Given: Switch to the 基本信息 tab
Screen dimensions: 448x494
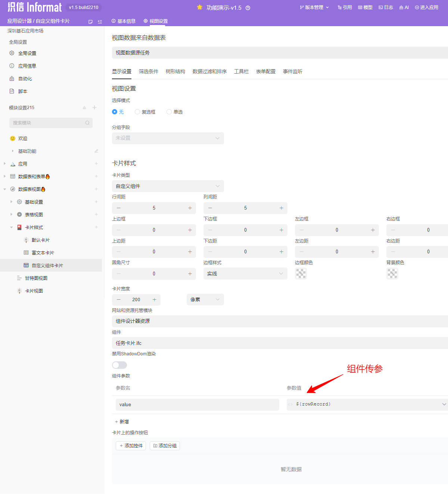Looking at the screenshot, I should (124, 21).
